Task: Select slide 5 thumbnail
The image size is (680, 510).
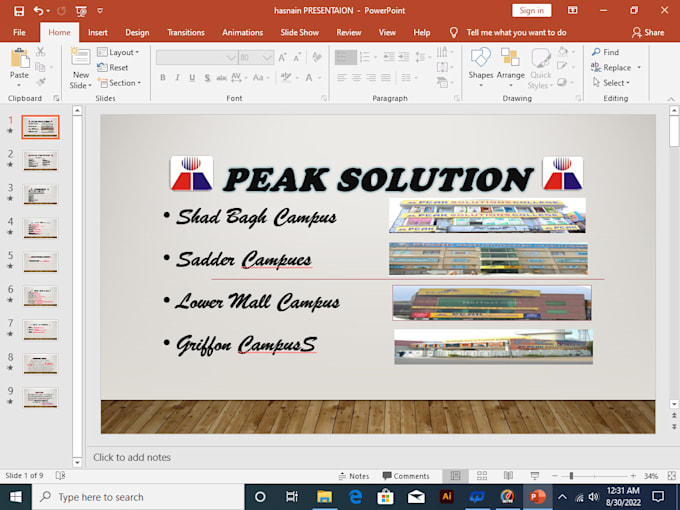Action: 40,262
